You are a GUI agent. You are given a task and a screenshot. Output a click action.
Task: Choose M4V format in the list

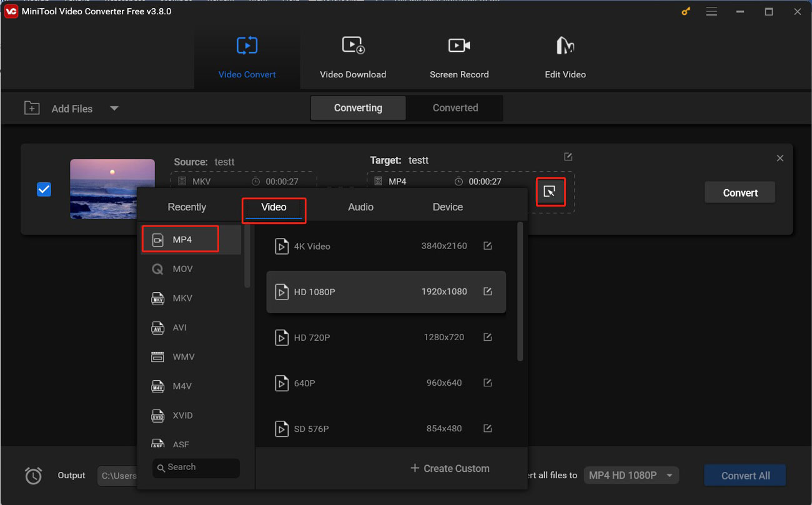coord(191,386)
